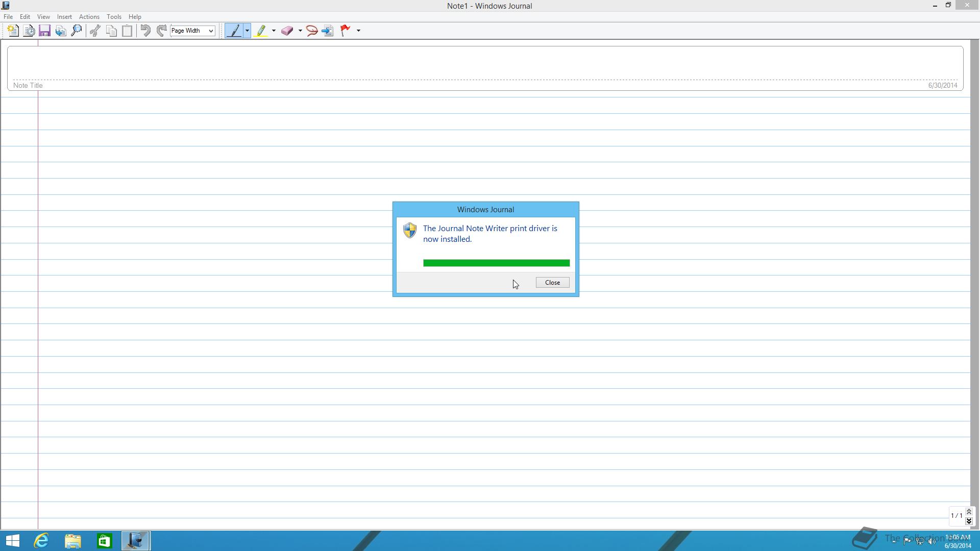
Task: Click the Windows Journal taskbar button
Action: click(136, 541)
